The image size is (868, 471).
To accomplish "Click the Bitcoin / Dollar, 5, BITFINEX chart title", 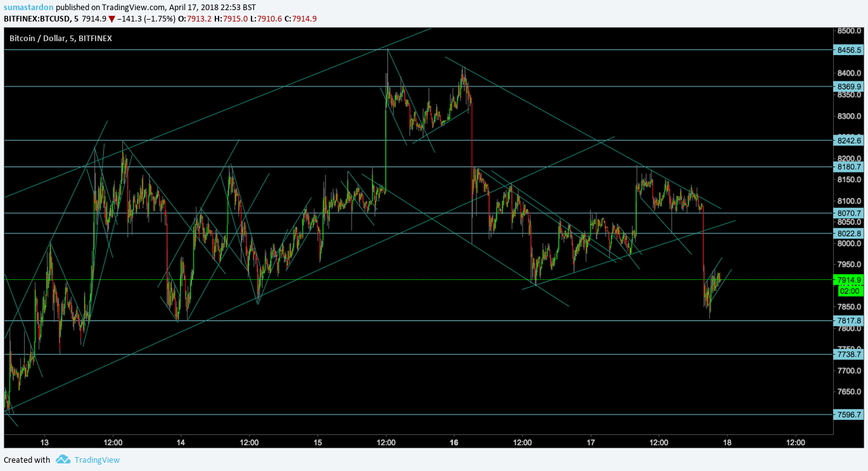I will [60, 39].
